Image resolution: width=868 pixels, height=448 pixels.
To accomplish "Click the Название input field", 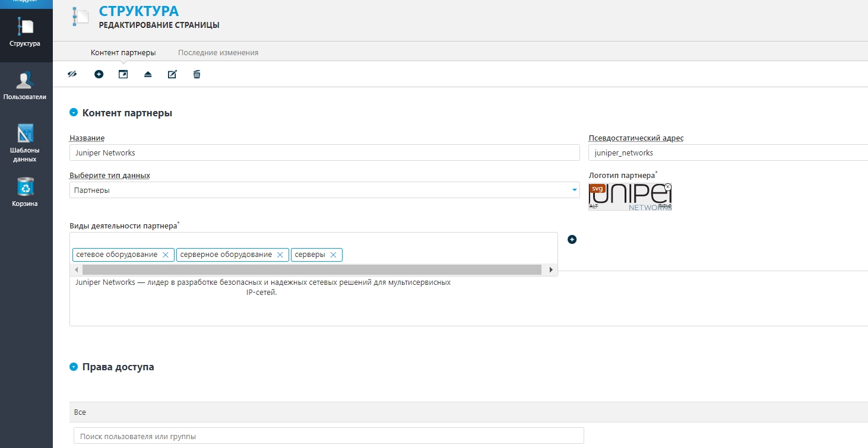I will click(x=324, y=152).
